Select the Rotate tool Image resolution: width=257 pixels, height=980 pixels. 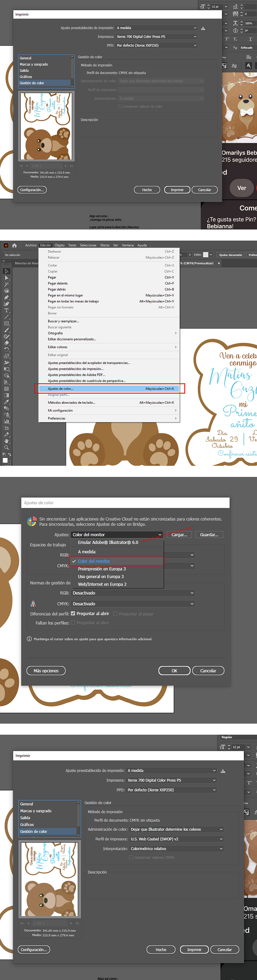click(7, 349)
